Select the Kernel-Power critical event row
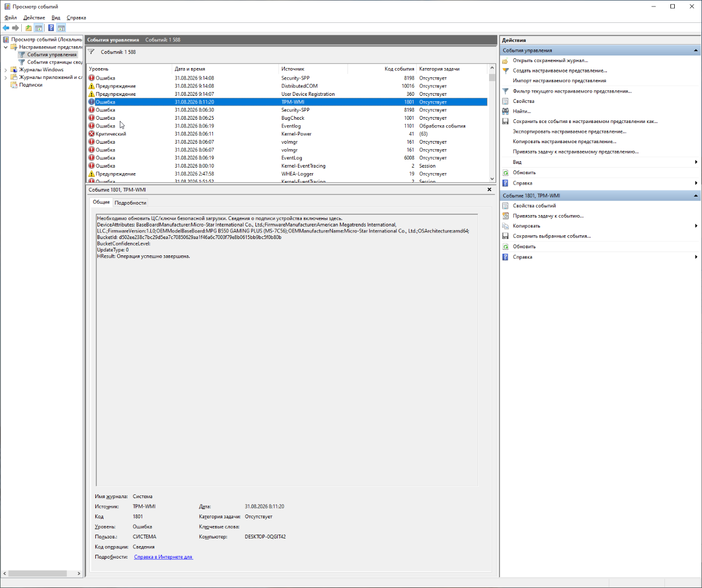702x588 pixels. pyautogui.click(x=287, y=134)
